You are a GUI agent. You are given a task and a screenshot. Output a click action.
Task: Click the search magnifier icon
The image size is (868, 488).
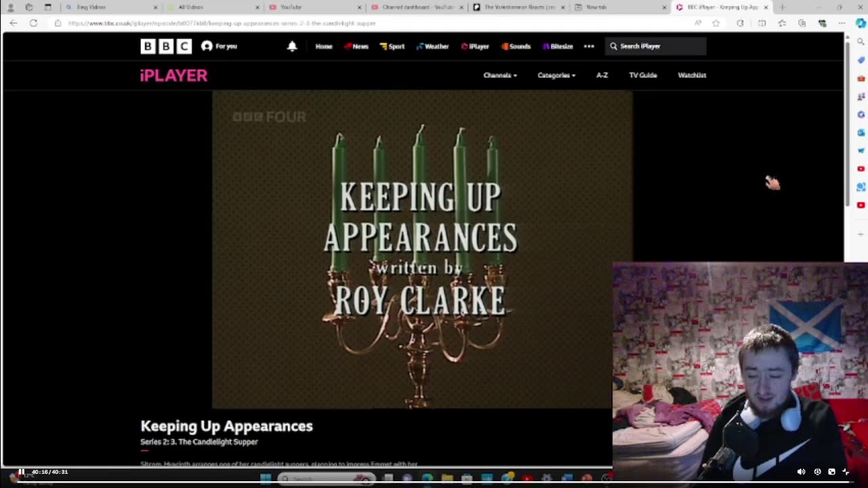(613, 46)
